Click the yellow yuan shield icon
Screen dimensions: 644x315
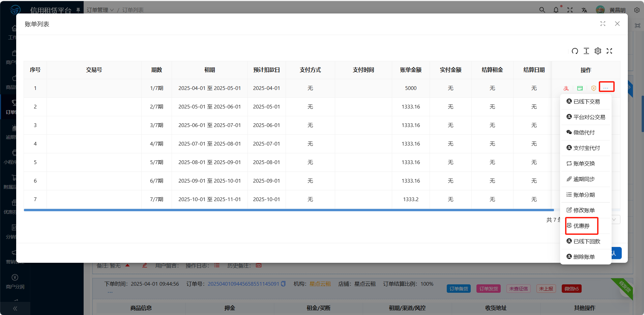tap(593, 88)
